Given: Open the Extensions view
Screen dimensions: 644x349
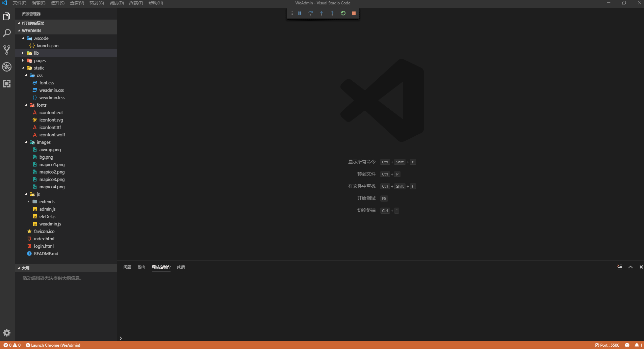Looking at the screenshot, I should (x=7, y=84).
